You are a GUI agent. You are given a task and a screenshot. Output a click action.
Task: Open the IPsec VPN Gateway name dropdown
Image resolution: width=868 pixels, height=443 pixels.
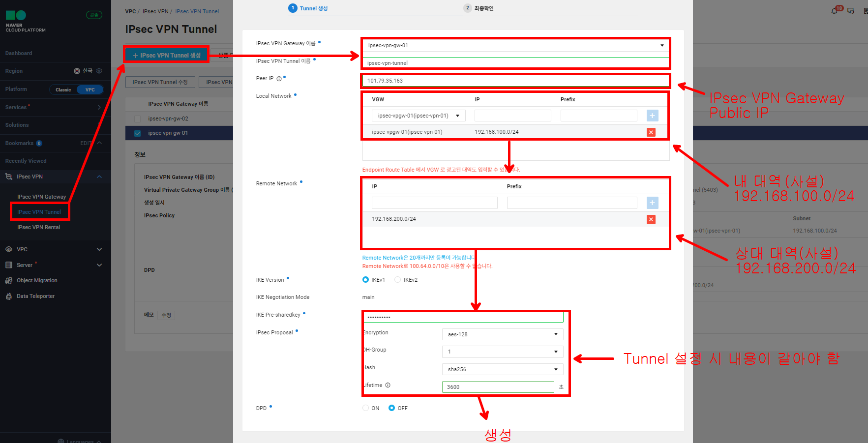pos(515,45)
